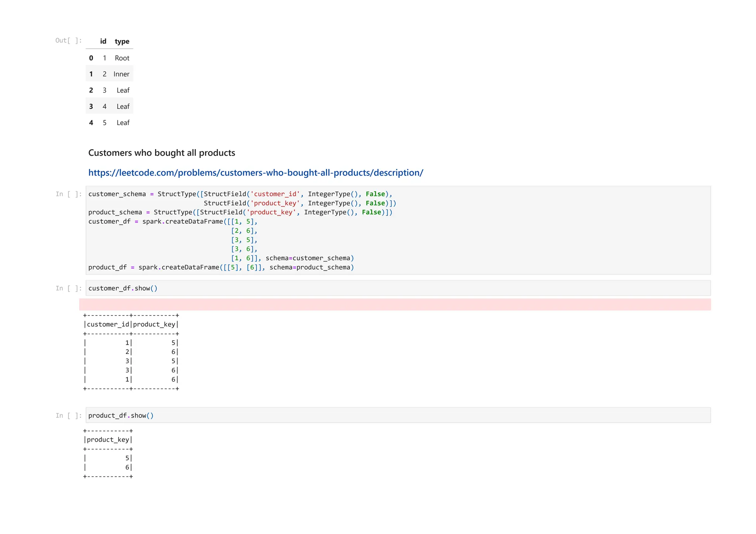Image resolution: width=756 pixels, height=534 pixels.
Task: Select the product_df.show() code cell
Action: [398, 415]
